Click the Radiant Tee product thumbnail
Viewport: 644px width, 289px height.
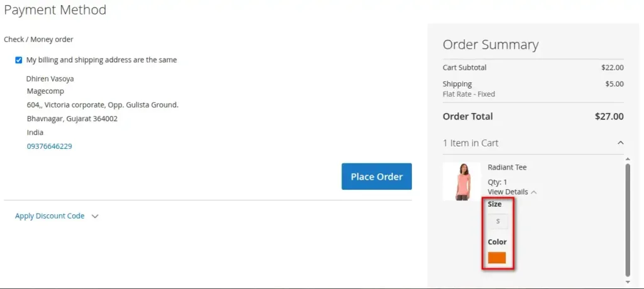[x=462, y=182]
